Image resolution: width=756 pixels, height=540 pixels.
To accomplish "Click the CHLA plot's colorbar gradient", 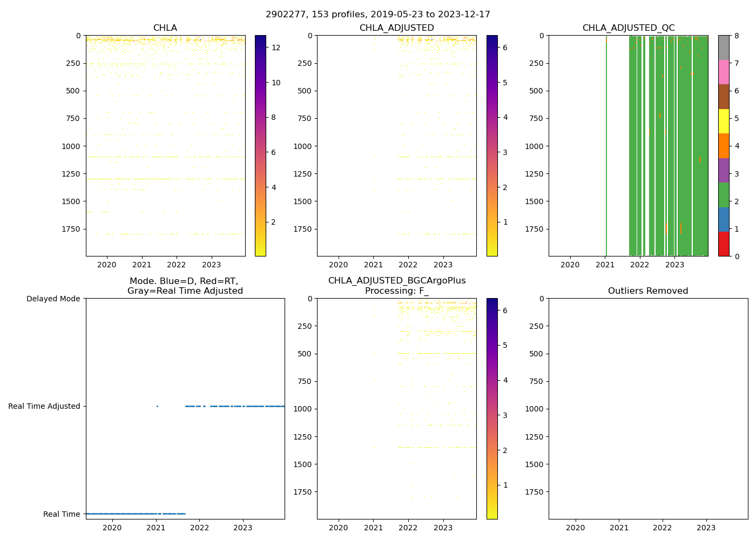I will (260, 146).
